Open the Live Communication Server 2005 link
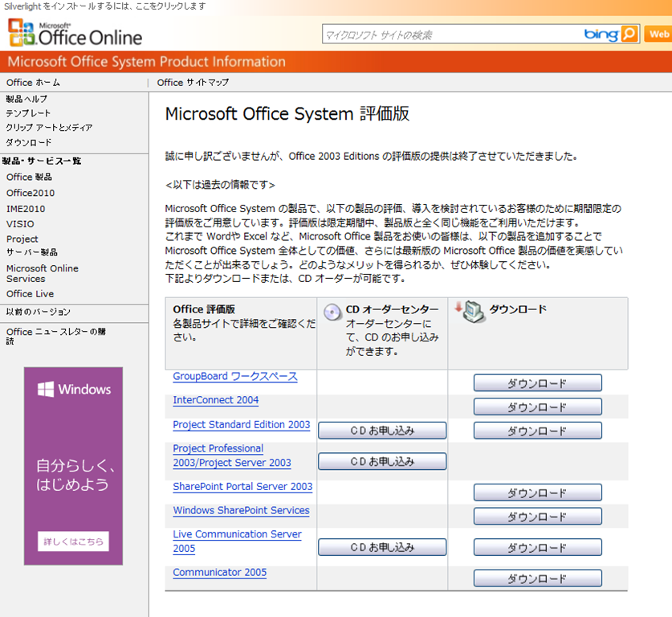 (x=237, y=541)
